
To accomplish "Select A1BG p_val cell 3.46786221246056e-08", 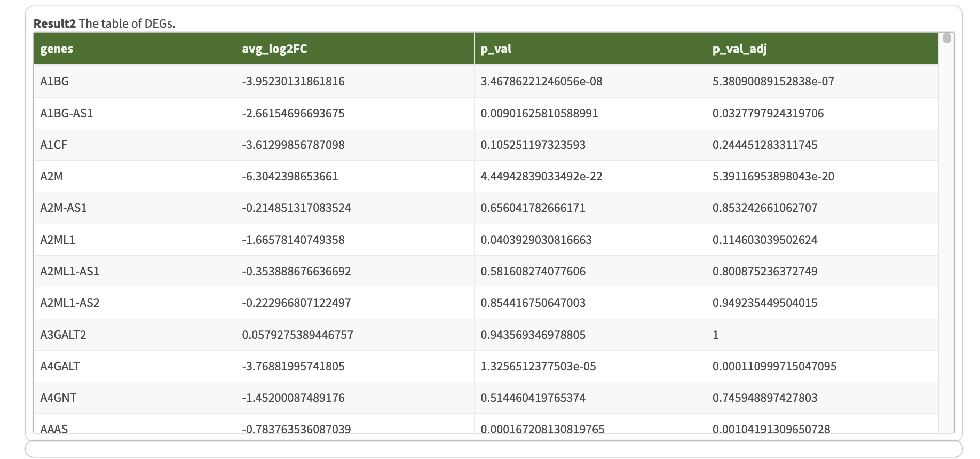I will click(x=541, y=81).
